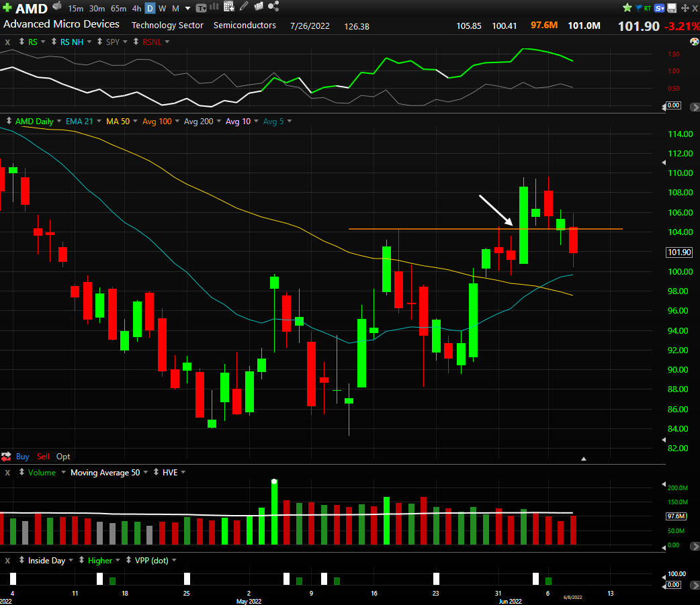Open the Avg 10 dropdown
Viewport: 700px width, 605px height.
pyautogui.click(x=256, y=121)
